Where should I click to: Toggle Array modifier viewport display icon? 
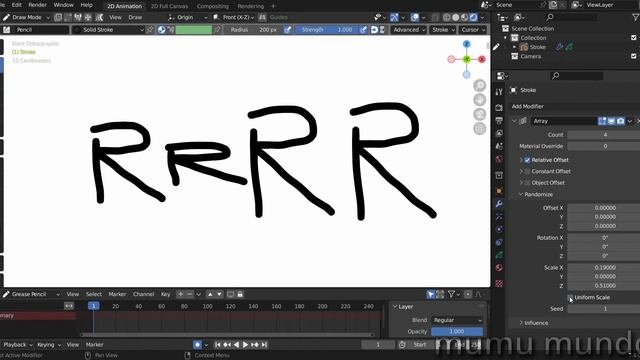(x=611, y=121)
